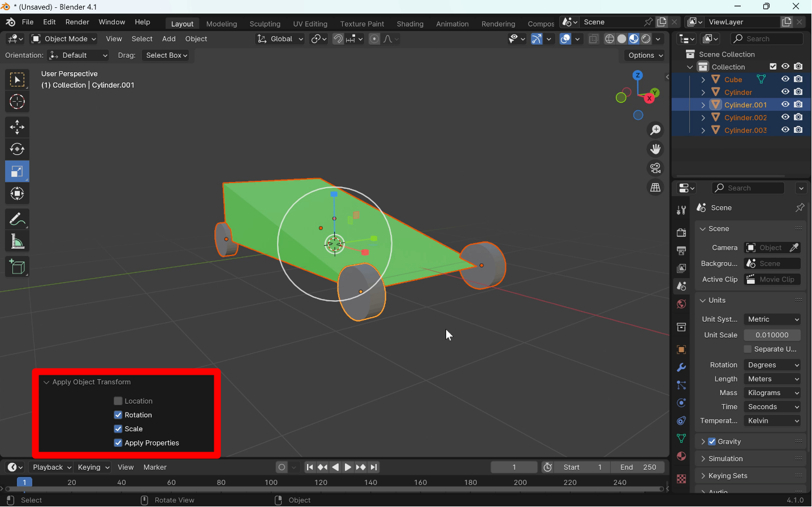The height and width of the screenshot is (507, 812).
Task: Select the Add Cube tool
Action: [x=17, y=267]
